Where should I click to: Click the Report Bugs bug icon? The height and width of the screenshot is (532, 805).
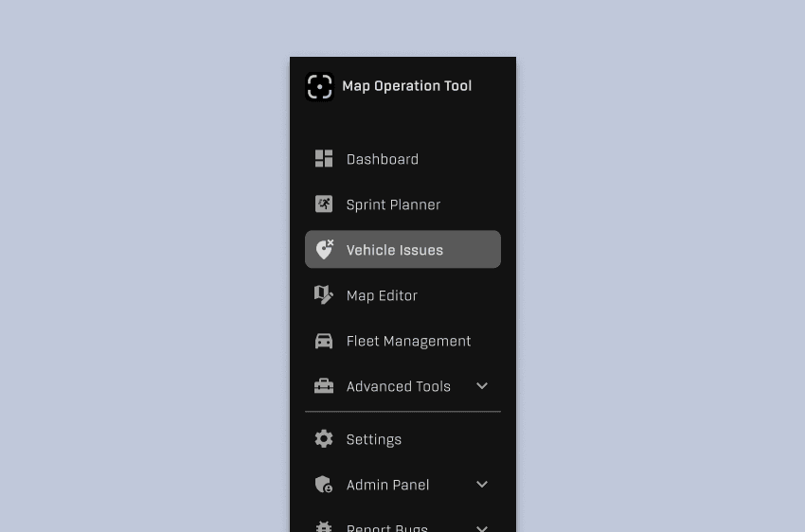324,527
